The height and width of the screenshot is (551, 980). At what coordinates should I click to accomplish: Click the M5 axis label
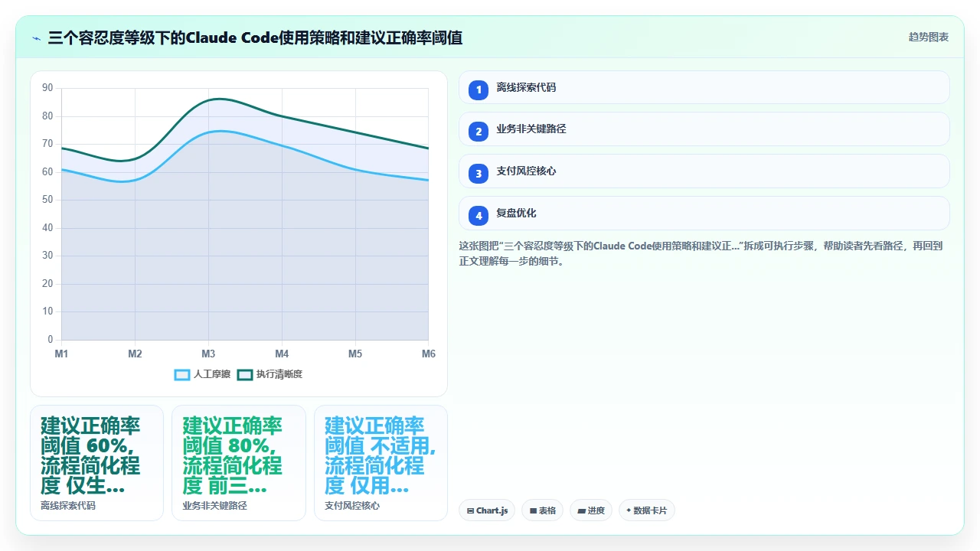(x=355, y=354)
